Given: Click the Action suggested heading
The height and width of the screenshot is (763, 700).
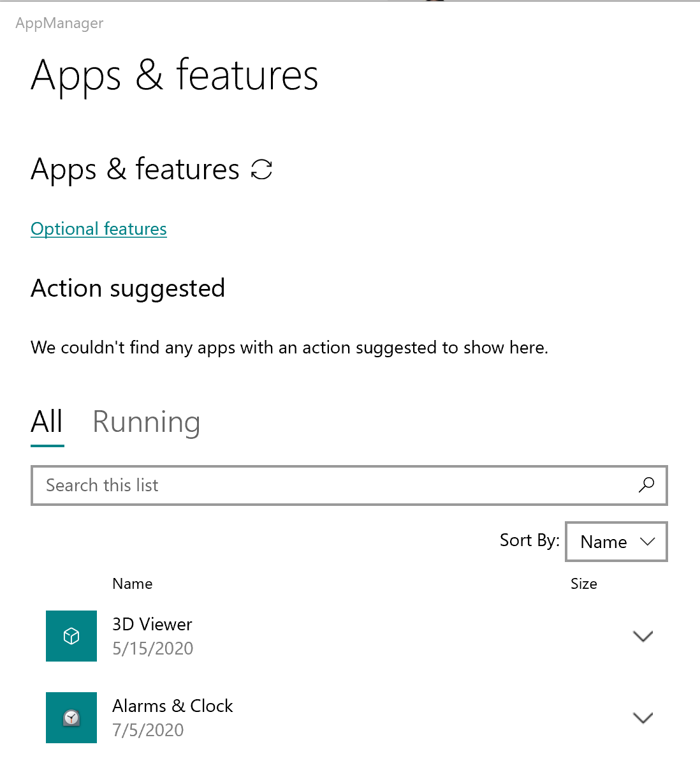Looking at the screenshot, I should [128, 288].
